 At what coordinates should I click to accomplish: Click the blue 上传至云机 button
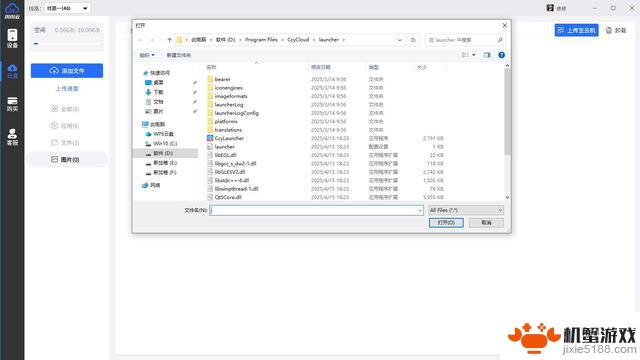(576, 30)
